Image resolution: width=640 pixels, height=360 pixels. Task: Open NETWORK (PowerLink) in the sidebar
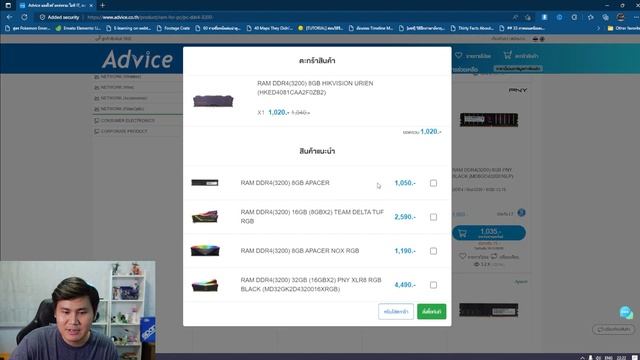(119, 109)
